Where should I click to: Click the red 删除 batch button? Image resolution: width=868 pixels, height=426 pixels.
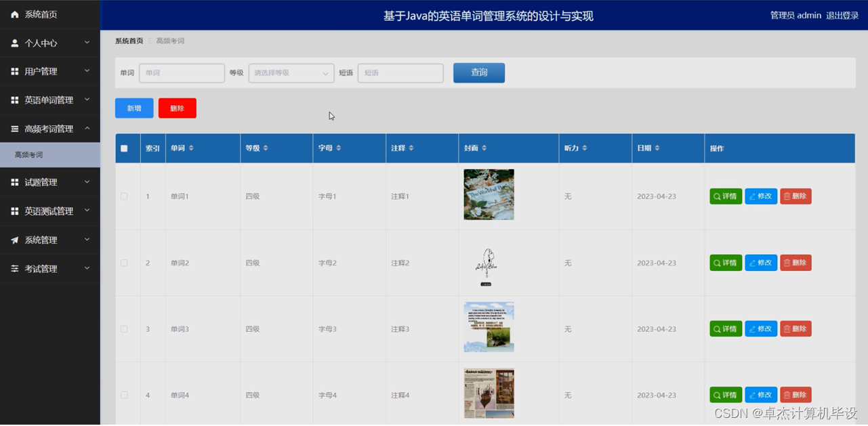pyautogui.click(x=178, y=108)
